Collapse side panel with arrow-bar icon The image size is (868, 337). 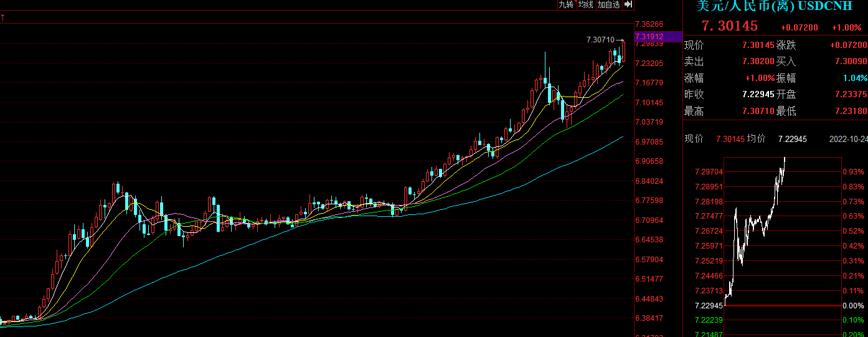(628, 4)
